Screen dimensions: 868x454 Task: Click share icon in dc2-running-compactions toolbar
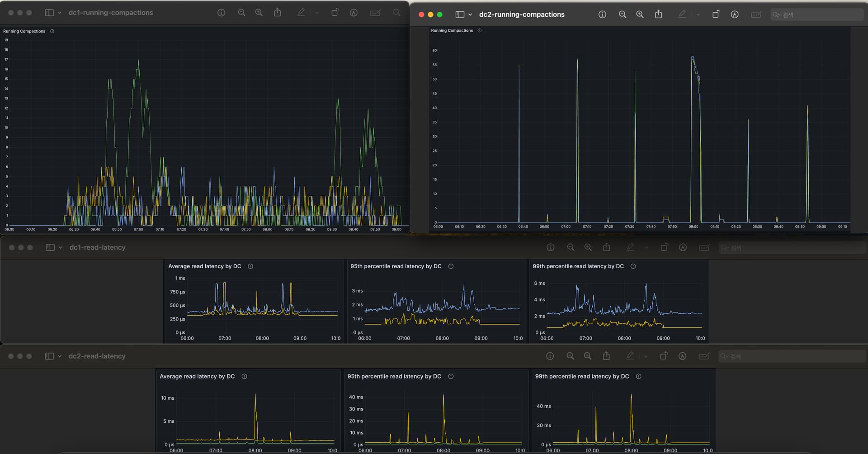(659, 14)
